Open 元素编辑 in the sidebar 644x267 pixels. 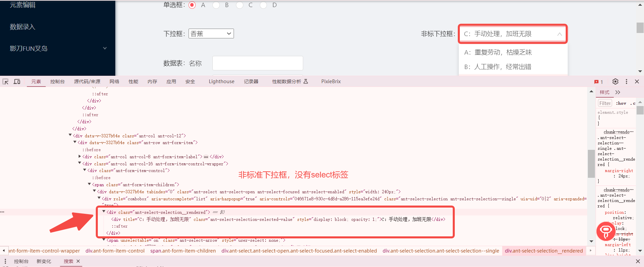(x=23, y=5)
